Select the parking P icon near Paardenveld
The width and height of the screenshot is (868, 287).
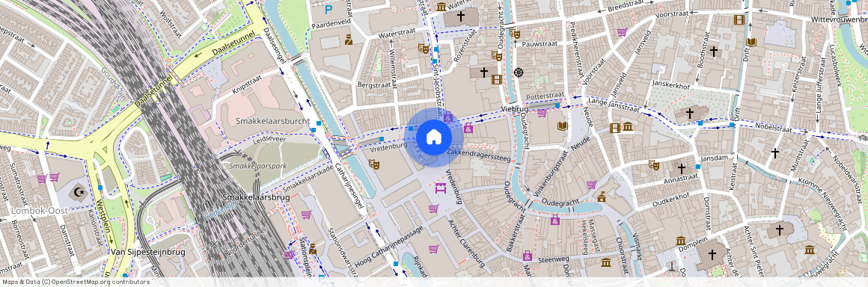[x=328, y=9]
